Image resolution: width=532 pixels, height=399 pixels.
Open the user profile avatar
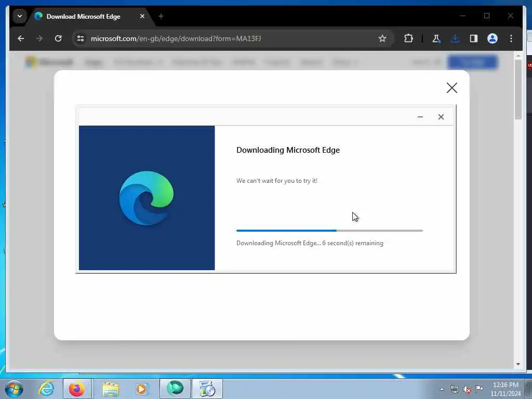click(x=493, y=38)
